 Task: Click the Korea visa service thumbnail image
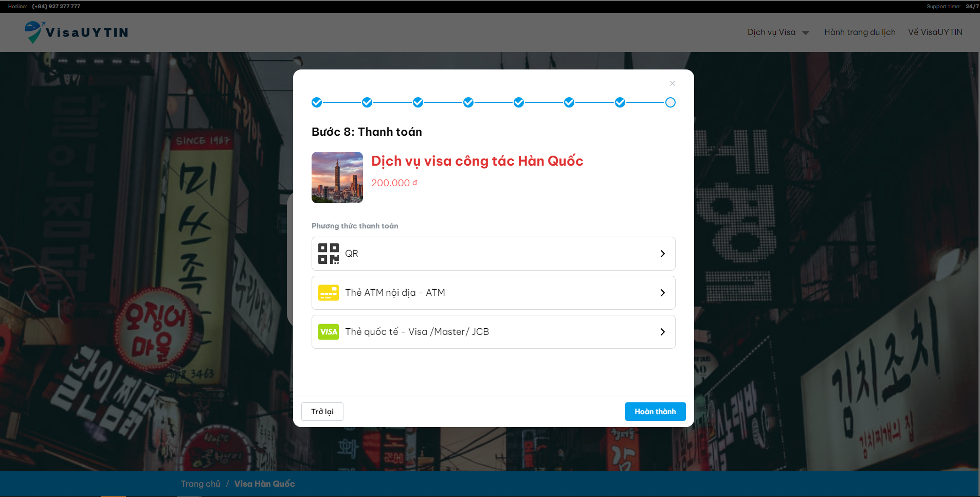tap(337, 177)
